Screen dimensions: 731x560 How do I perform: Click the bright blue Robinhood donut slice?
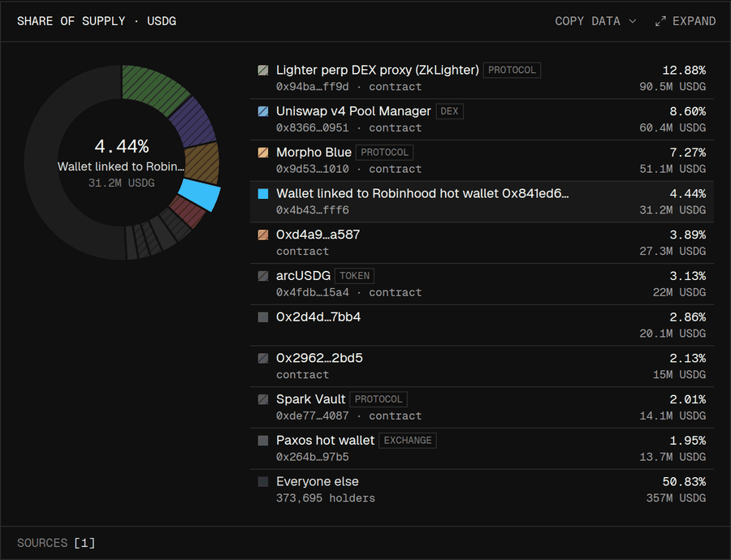(201, 194)
